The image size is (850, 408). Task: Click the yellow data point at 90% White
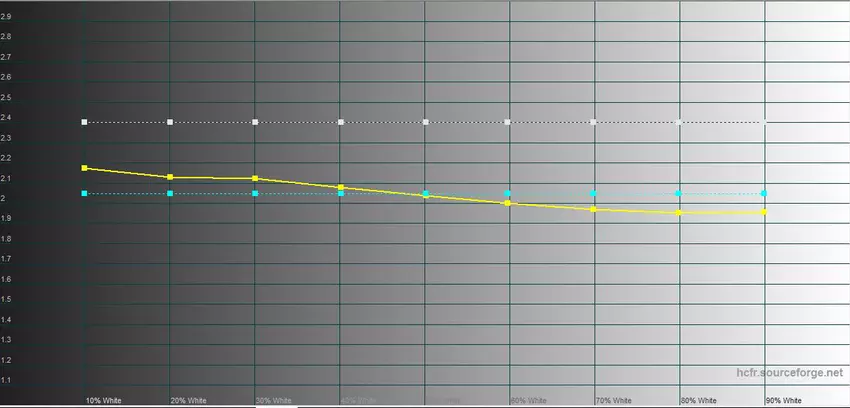tap(765, 212)
